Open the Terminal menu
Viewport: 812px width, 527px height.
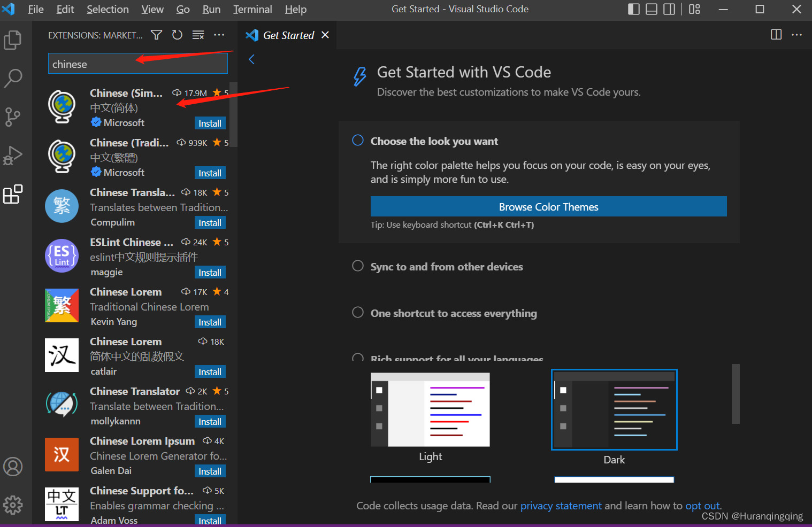point(252,9)
